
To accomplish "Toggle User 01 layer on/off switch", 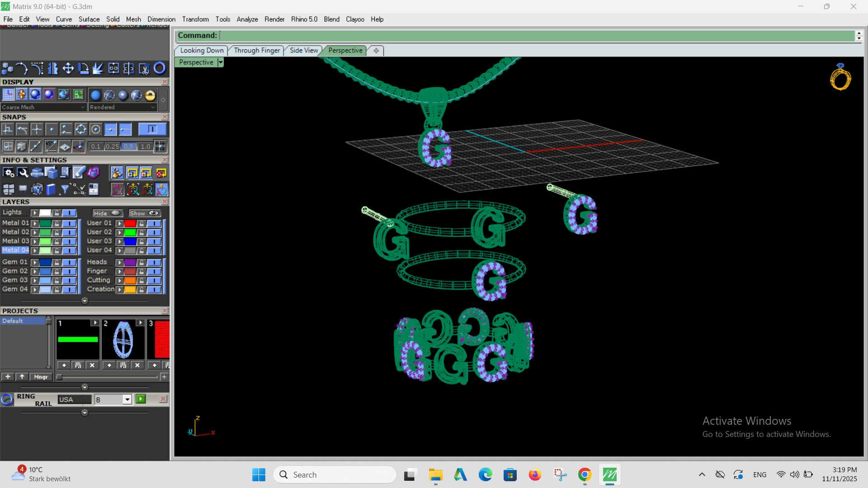I will [x=154, y=223].
